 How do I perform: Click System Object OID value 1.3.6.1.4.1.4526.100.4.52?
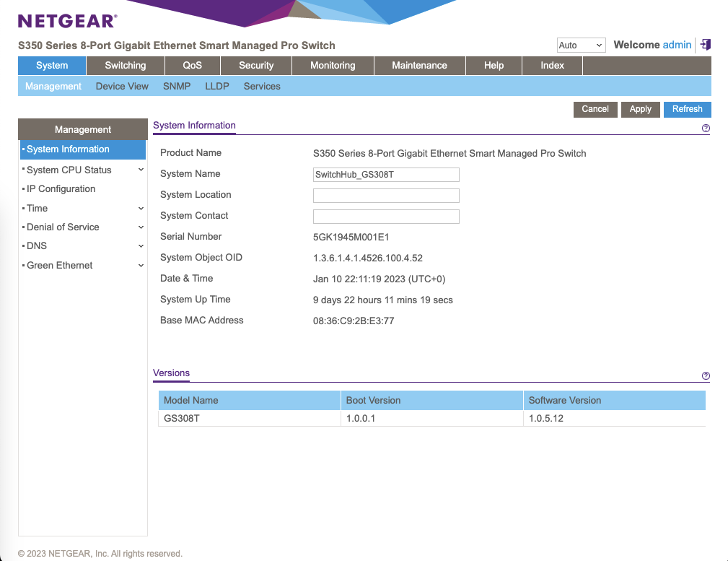click(368, 258)
